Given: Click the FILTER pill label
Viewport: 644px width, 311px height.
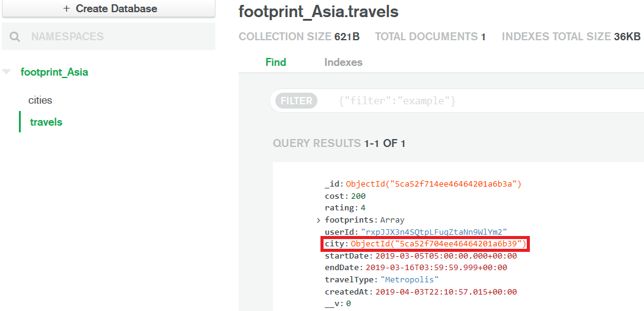Looking at the screenshot, I should point(297,101).
